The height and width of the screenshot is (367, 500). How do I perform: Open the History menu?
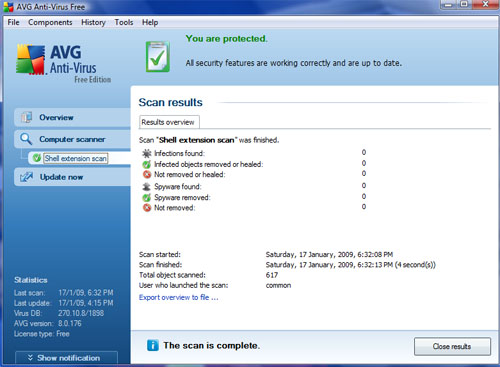[x=93, y=22]
